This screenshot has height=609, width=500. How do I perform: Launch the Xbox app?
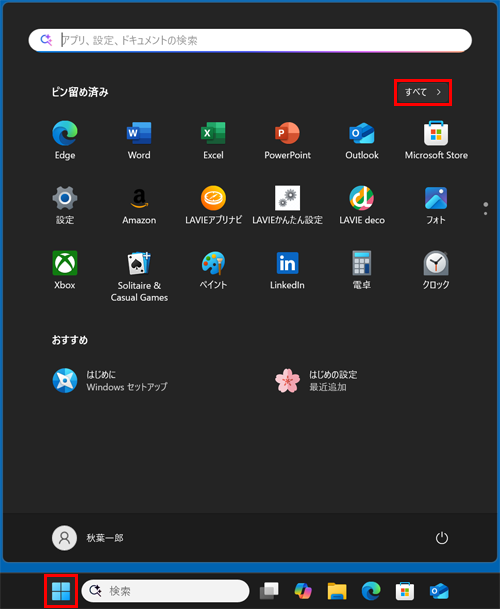64,270
